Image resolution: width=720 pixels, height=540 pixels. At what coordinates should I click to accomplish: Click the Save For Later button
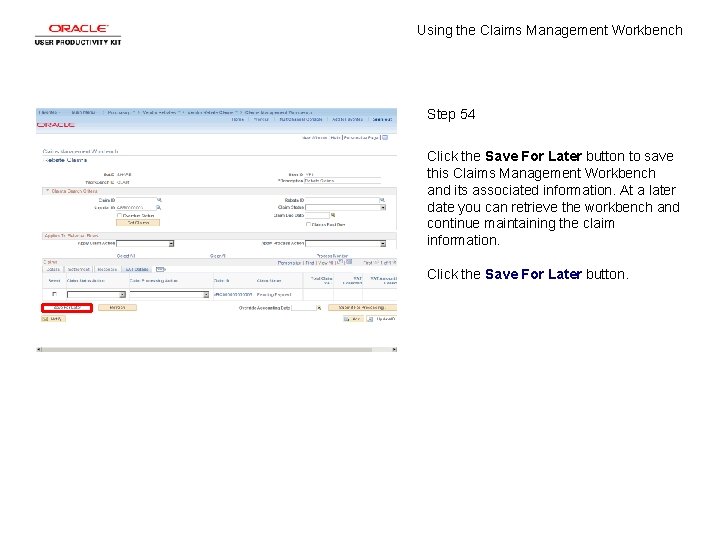coord(67,308)
